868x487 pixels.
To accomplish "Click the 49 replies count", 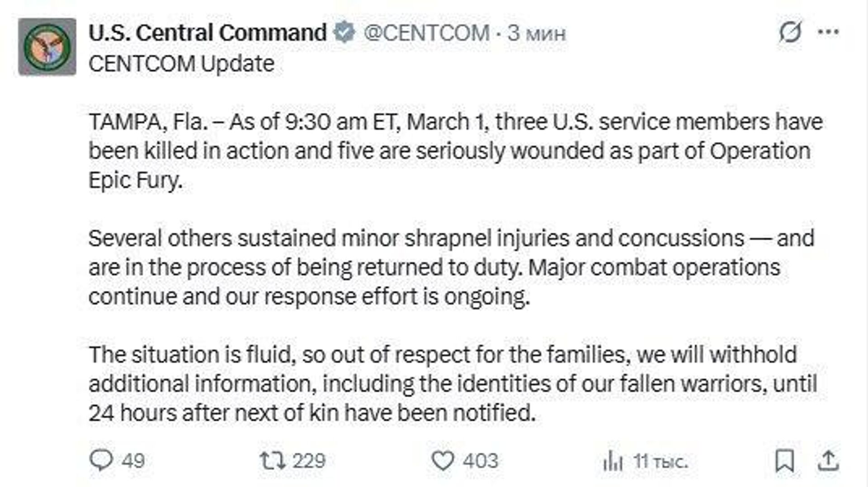I will coord(133,461).
